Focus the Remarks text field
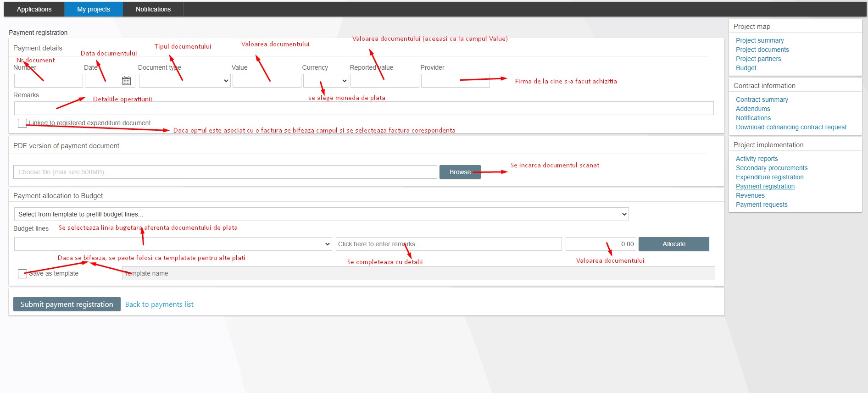This screenshot has height=393, width=868. tap(363, 108)
